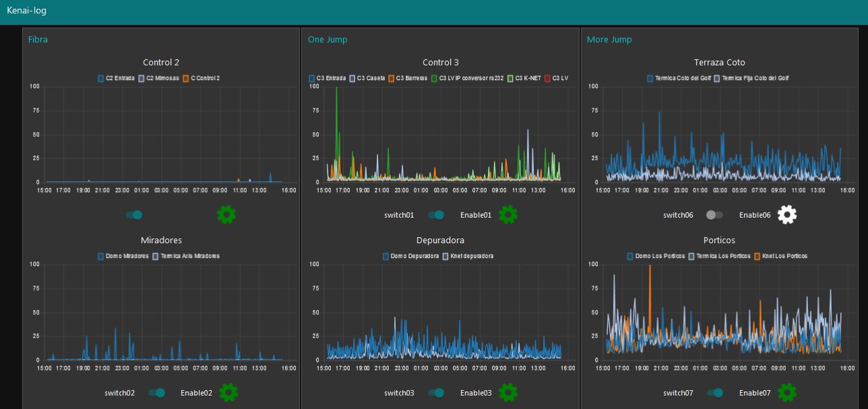This screenshot has width=868, height=409.
Task: Click the white Enable06 gear icon
Action: pos(786,215)
